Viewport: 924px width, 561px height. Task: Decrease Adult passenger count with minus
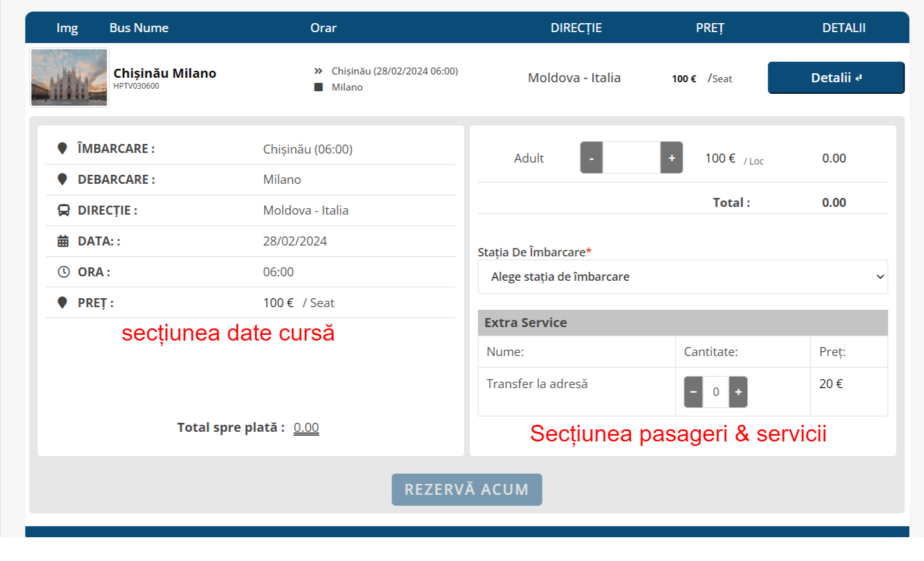coord(591,158)
